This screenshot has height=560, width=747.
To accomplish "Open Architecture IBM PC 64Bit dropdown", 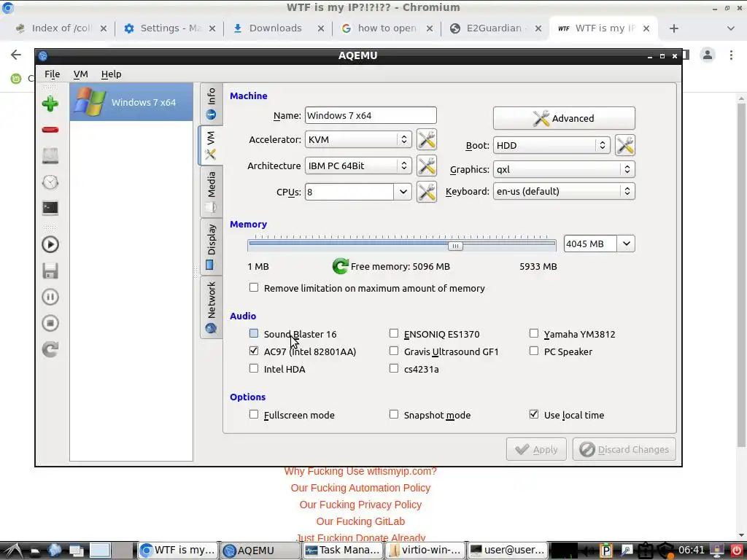I will coord(358,166).
